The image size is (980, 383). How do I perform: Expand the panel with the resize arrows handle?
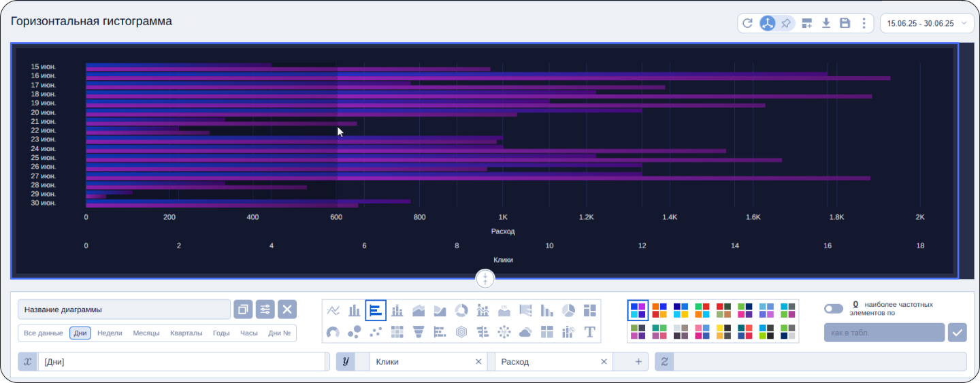click(x=485, y=279)
